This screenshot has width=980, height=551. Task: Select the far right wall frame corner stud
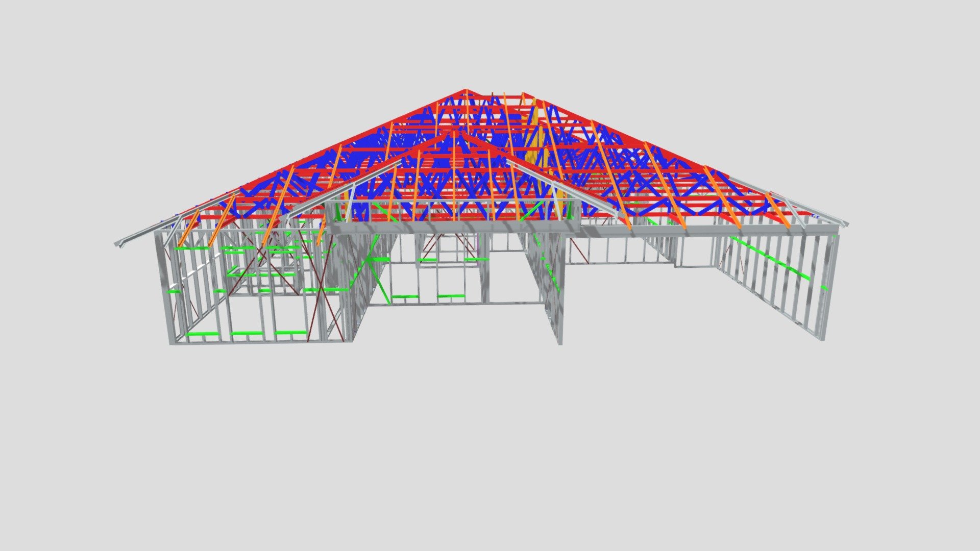tap(830, 286)
